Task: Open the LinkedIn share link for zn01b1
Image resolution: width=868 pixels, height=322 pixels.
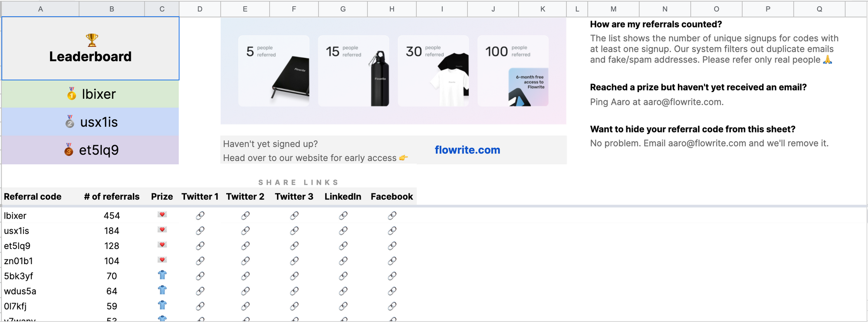Action: pos(343,261)
